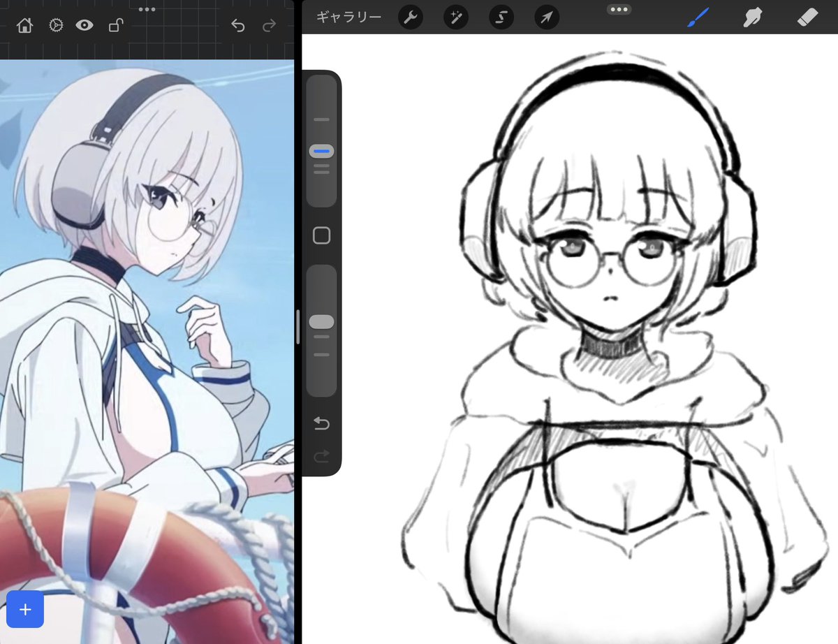
Task: Tap the reference anime image
Action: tap(147, 351)
